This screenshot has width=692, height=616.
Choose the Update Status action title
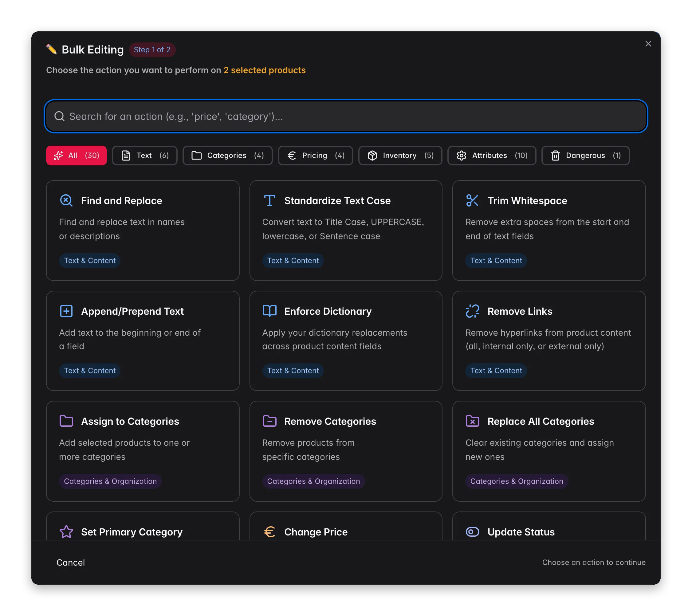pyautogui.click(x=521, y=532)
